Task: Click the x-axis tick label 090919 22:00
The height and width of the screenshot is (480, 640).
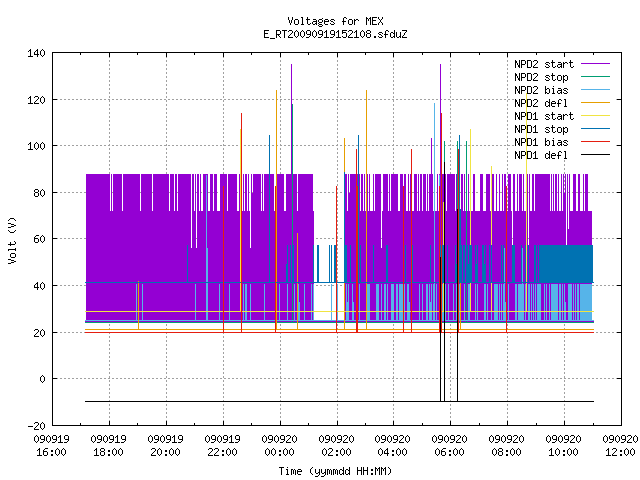Action: 222,446
